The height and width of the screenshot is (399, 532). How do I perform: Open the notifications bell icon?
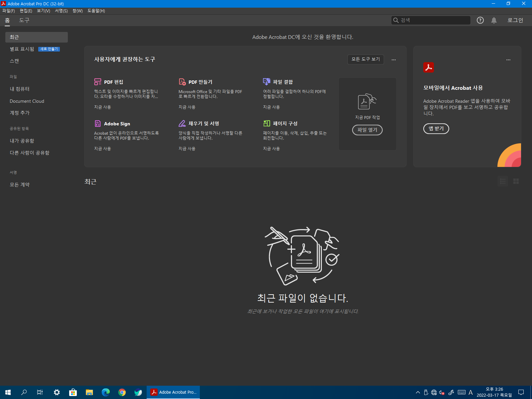pyautogui.click(x=494, y=20)
